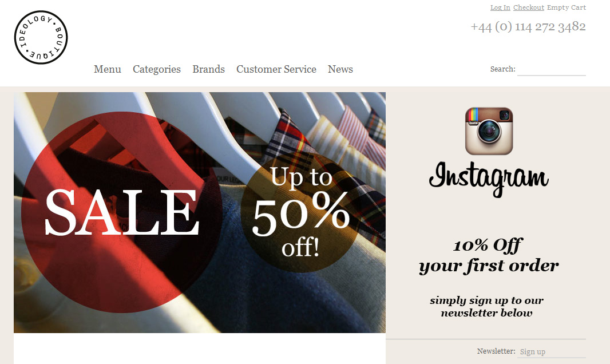The width and height of the screenshot is (610, 364).
Task: Click the SALE red circle banner
Action: 122,212
